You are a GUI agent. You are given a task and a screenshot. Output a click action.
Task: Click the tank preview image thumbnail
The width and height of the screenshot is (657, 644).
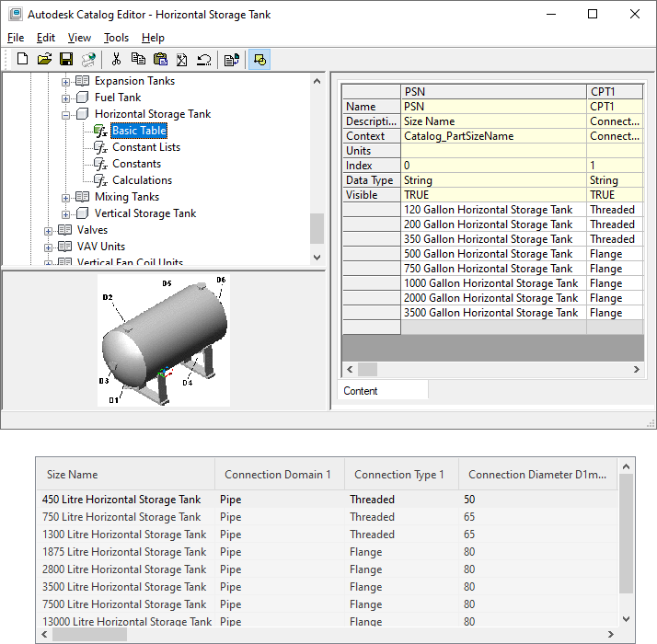164,340
